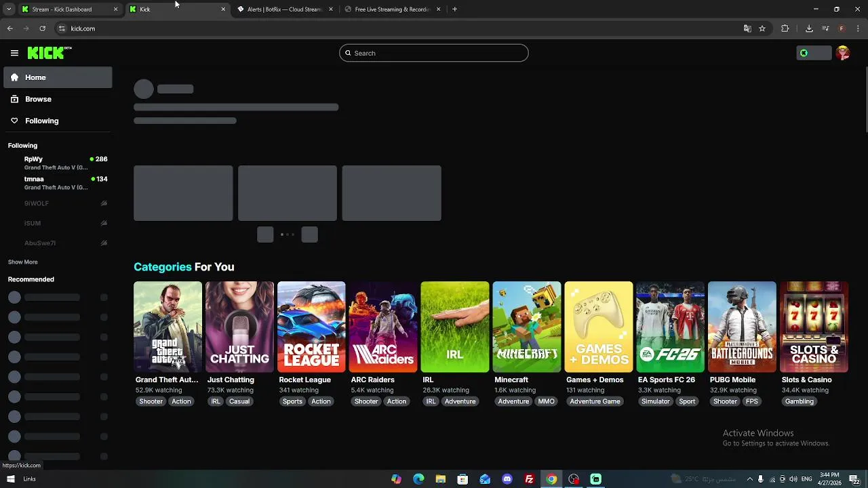868x488 pixels.
Task: Open the Rocket League category thumbnail
Action: point(311,327)
